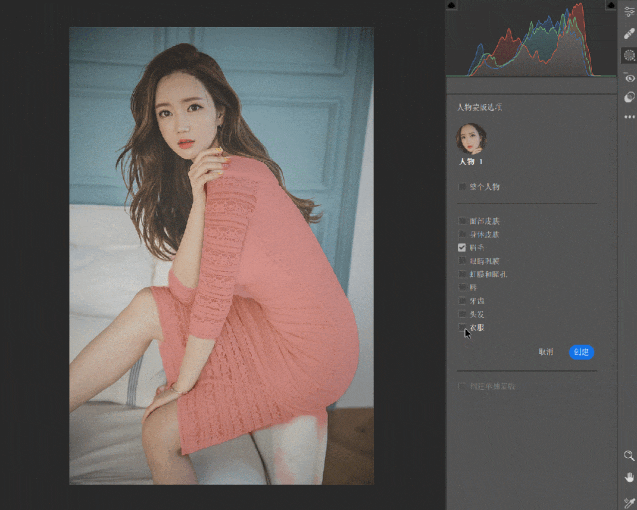Select the 人物 1 portrait thumbnail
This screenshot has width=637, height=510.
click(x=471, y=138)
